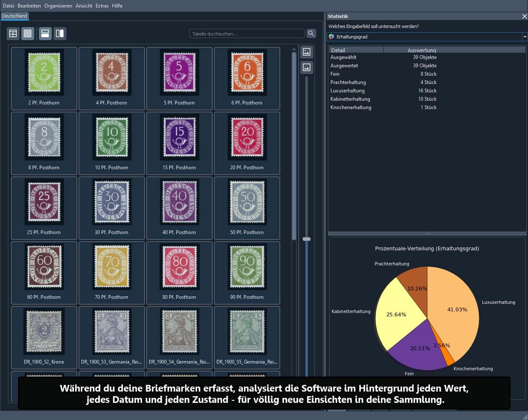
Task: Click the thumbnail size slider handle
Action: pos(307,239)
